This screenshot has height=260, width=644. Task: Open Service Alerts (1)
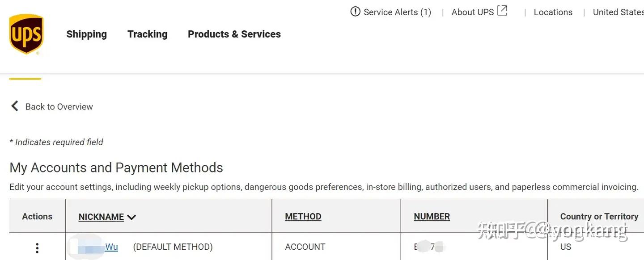396,12
